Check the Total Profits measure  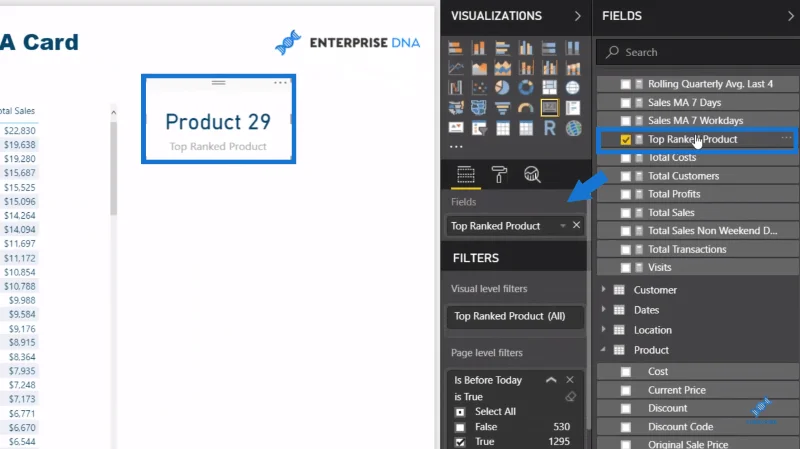(626, 194)
